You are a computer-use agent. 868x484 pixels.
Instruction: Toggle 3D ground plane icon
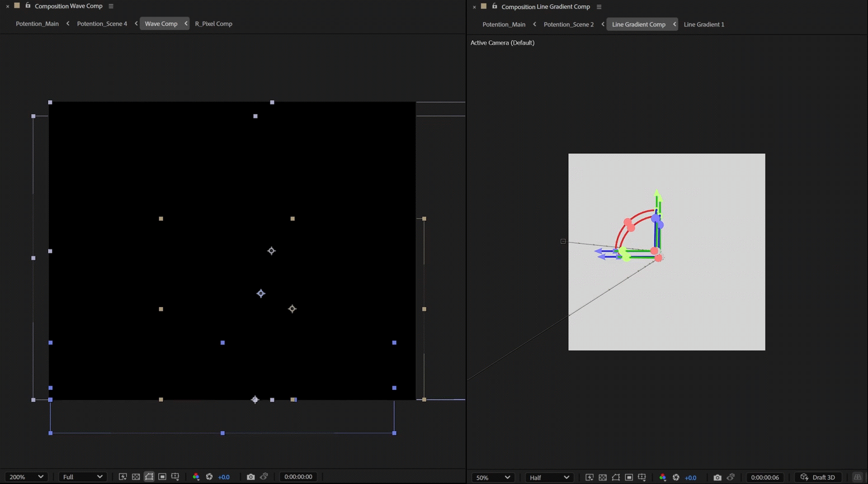tap(857, 478)
